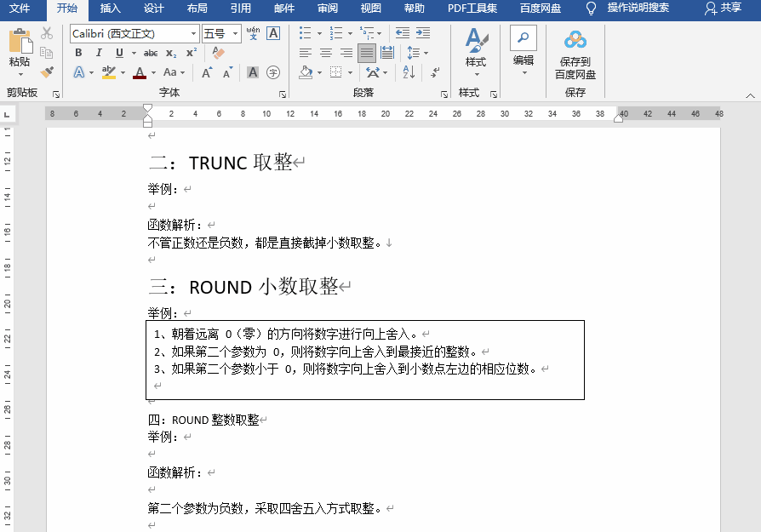
Task: Open the Styles gallery
Action: click(x=476, y=53)
